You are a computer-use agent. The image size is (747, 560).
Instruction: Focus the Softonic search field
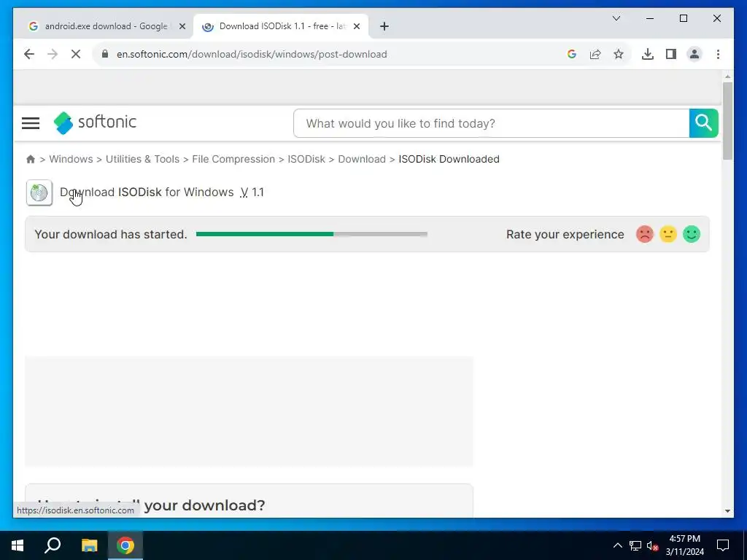tap(491, 123)
